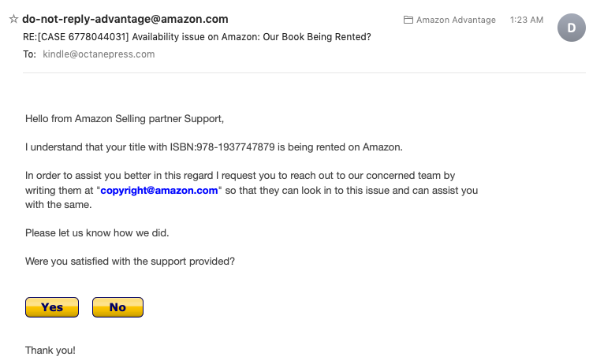
Task: Open the copyright@amazon.com email link
Action: coord(159,191)
